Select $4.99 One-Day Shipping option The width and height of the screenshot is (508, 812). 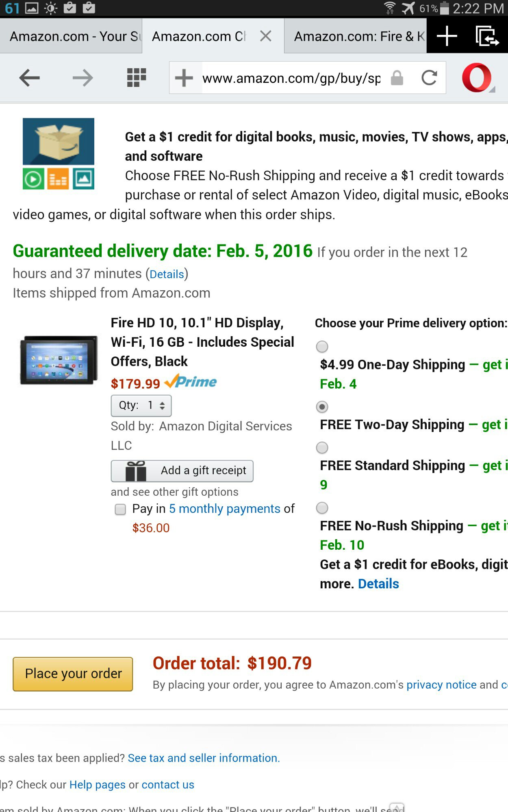pyautogui.click(x=322, y=347)
